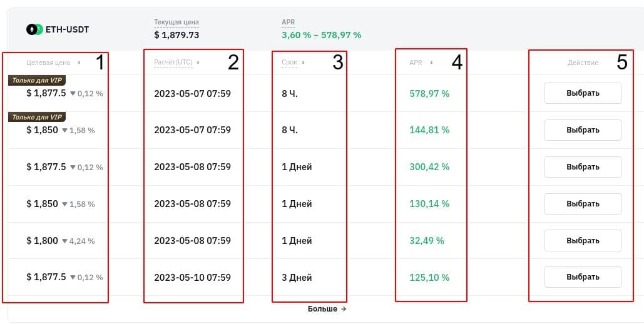Choose Выбрать for 300,42 % APR row
Screen dimensions: 644x324
click(x=583, y=167)
